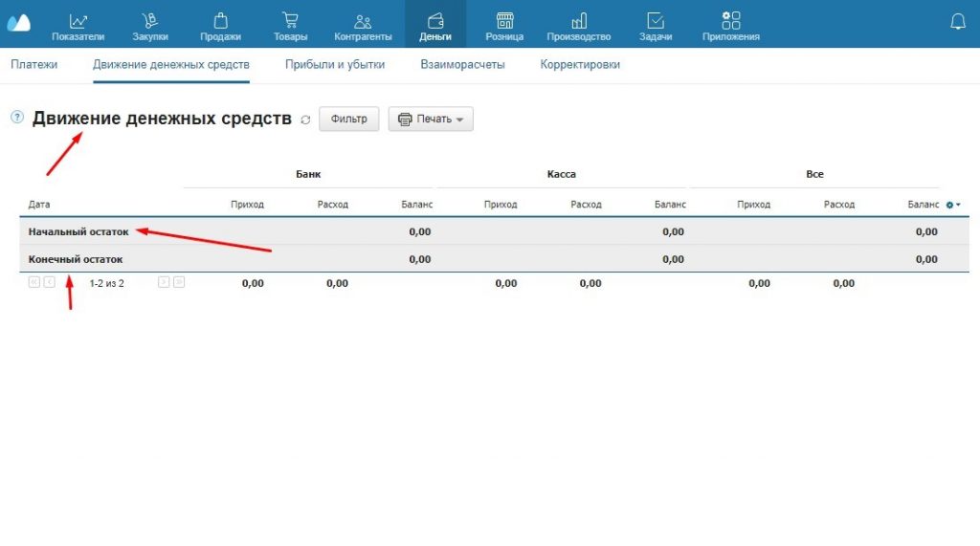The height and width of the screenshot is (546, 980).
Task: Open the Товары section
Action: [x=291, y=28]
